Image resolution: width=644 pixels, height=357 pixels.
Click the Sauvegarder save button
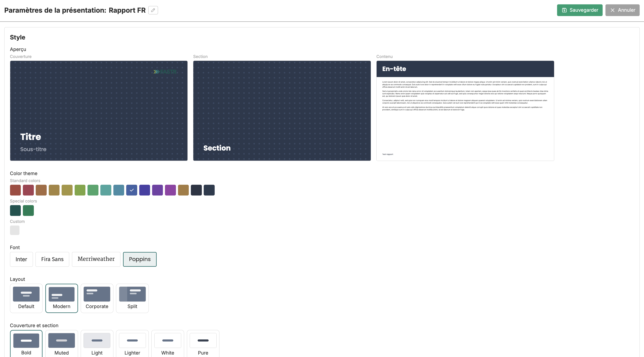(580, 10)
